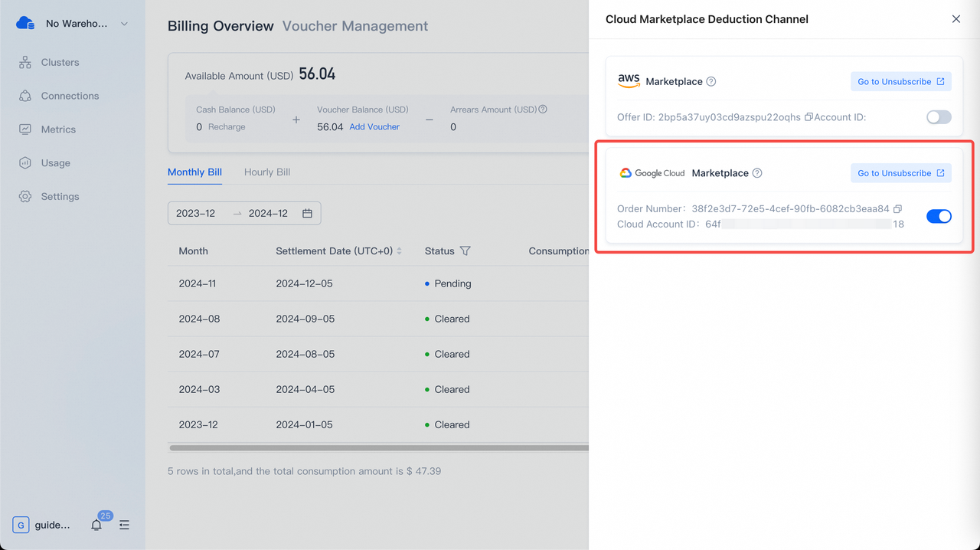Click the Add Voucher link
This screenshot has width=980, height=550.
click(374, 127)
